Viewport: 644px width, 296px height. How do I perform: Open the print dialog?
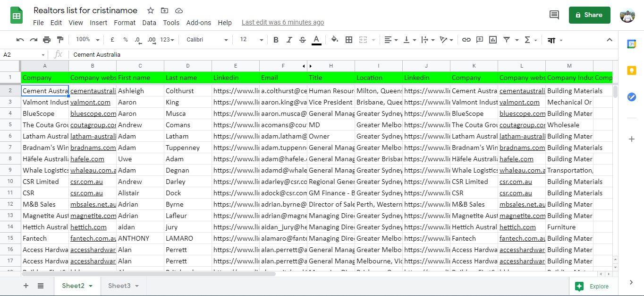pos(47,40)
